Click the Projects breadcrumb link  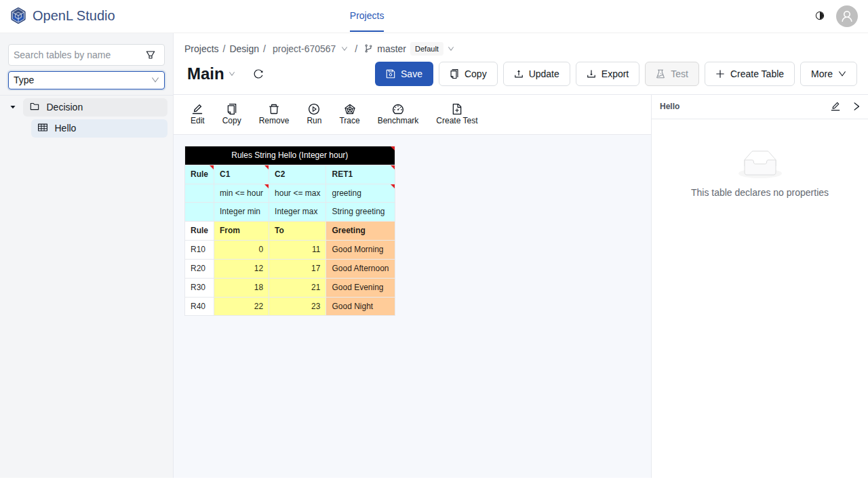[201, 49]
